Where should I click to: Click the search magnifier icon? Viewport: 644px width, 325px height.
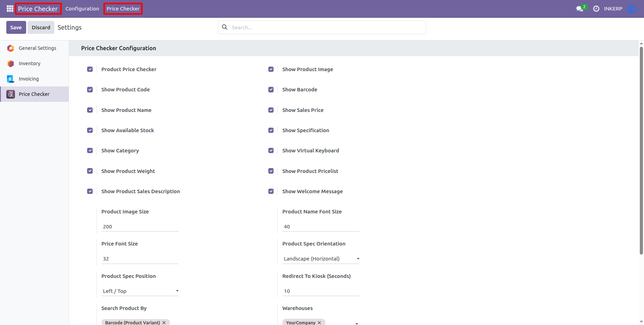click(x=225, y=27)
